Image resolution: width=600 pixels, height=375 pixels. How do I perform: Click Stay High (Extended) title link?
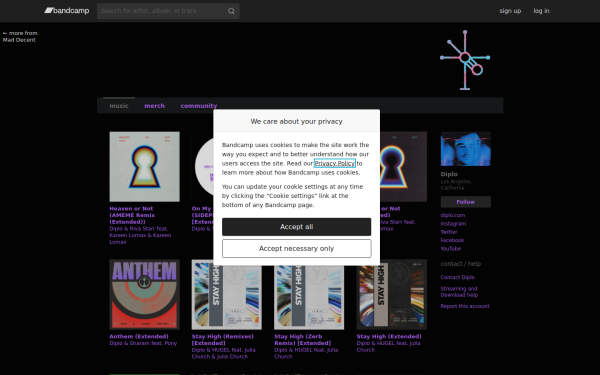coord(389,336)
